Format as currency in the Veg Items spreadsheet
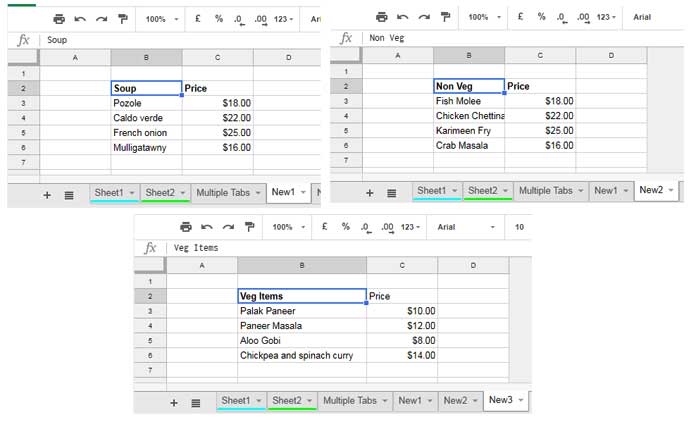This screenshot has height=434, width=696. coord(324,226)
